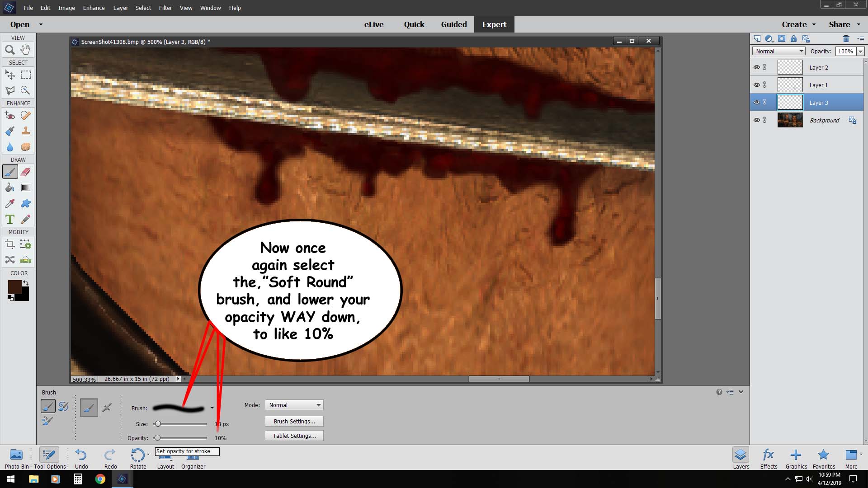Select the Custom Shape tool
Screen dimensions: 868x488
(x=26, y=204)
